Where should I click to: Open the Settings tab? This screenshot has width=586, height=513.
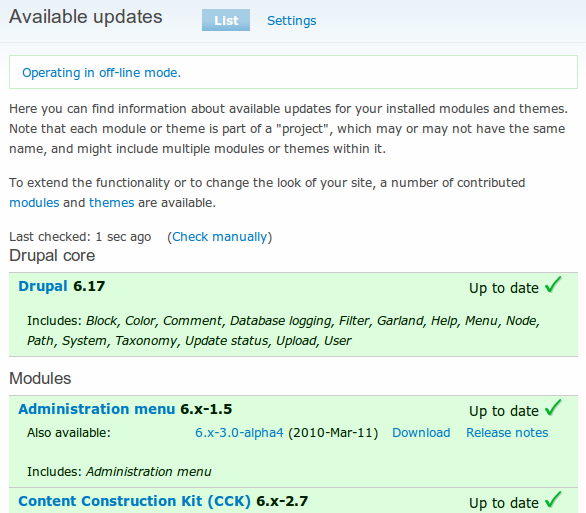(292, 21)
